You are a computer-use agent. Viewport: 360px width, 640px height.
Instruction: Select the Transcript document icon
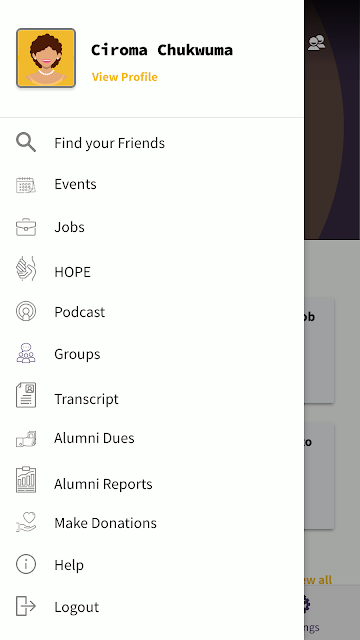pos(26,395)
